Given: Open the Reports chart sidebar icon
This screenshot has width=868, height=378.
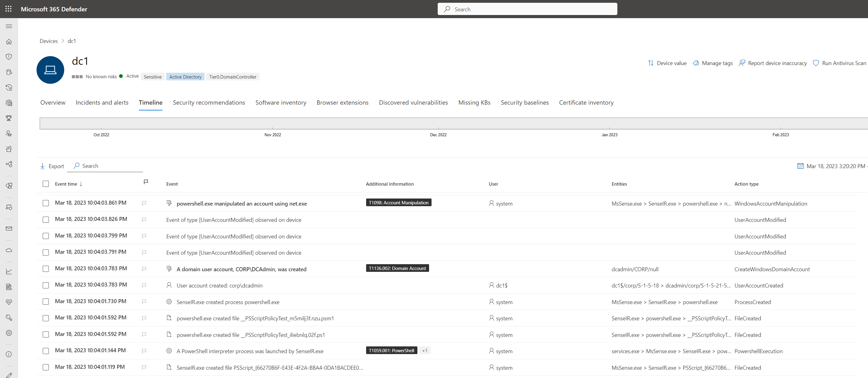Looking at the screenshot, I should pos(9,272).
